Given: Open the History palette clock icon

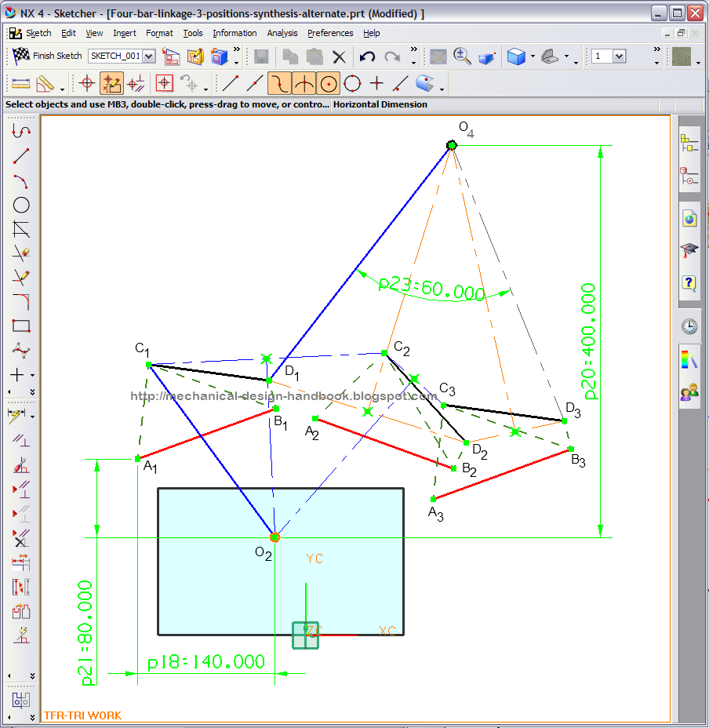Looking at the screenshot, I should 689,325.
